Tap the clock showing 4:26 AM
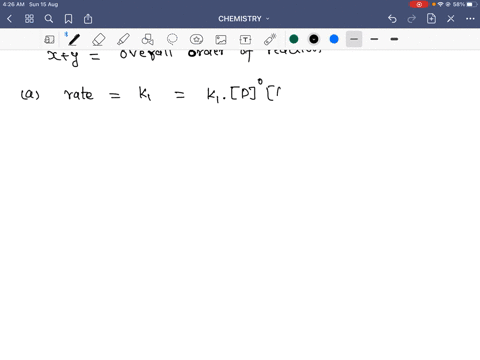The height and width of the screenshot is (360, 480). (14, 4)
